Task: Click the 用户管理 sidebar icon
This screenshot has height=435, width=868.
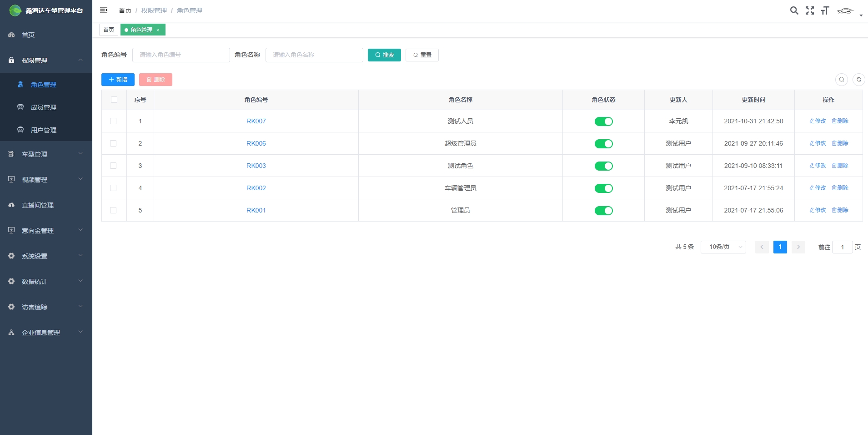Action: 20,130
